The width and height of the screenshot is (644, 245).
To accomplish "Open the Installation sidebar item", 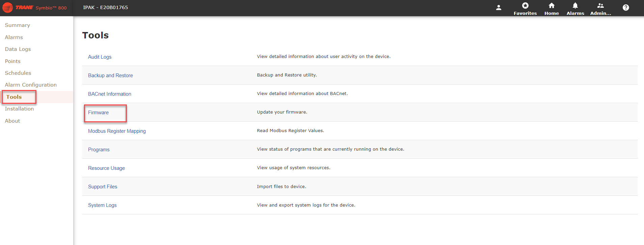I will point(19,109).
